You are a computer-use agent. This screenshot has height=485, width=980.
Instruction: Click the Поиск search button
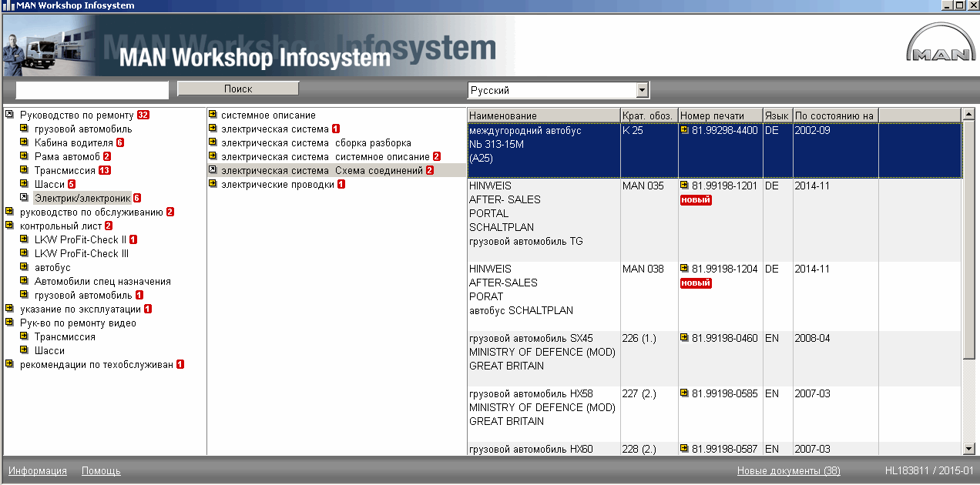click(x=238, y=89)
